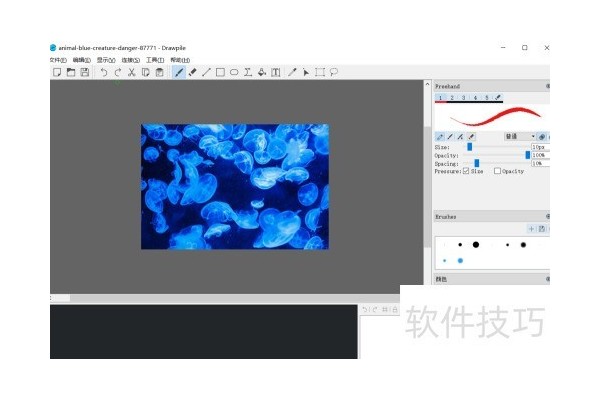Select the Flood fill bucket tool
Viewport: 600px width, 400px height.
click(262, 72)
